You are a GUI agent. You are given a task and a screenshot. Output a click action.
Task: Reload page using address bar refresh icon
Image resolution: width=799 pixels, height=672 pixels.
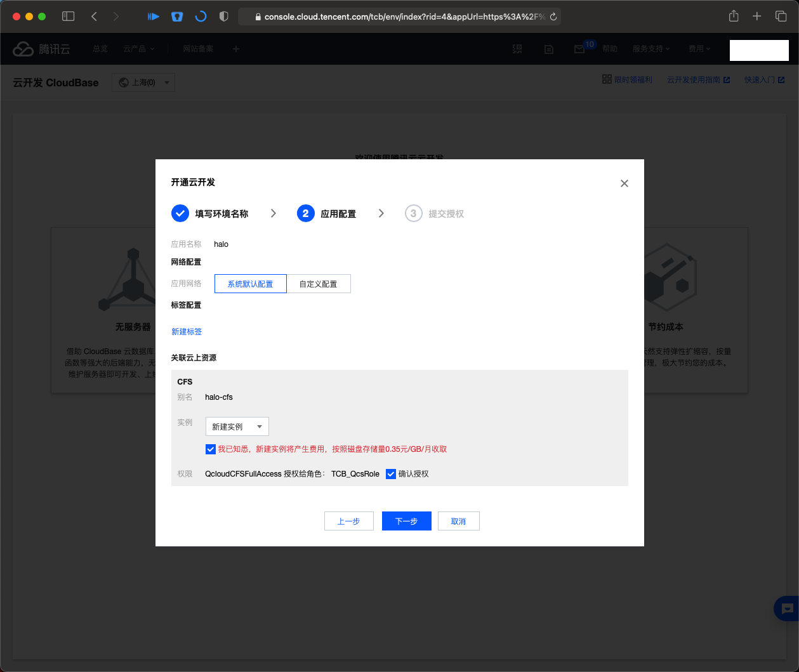click(x=553, y=17)
